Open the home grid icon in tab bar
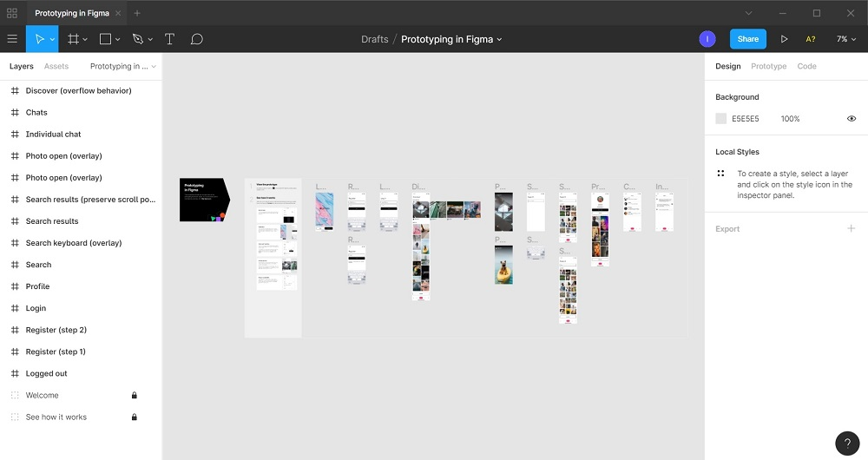This screenshot has width=868, height=460. coord(12,13)
